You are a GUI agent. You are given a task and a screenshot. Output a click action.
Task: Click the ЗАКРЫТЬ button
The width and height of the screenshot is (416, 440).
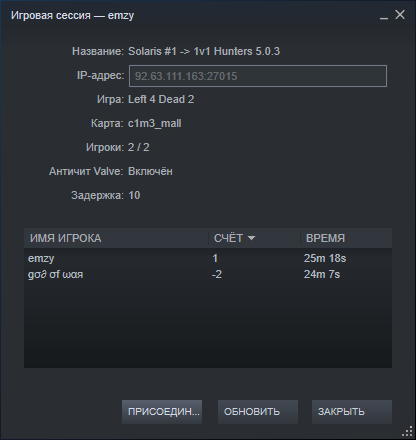click(x=352, y=412)
